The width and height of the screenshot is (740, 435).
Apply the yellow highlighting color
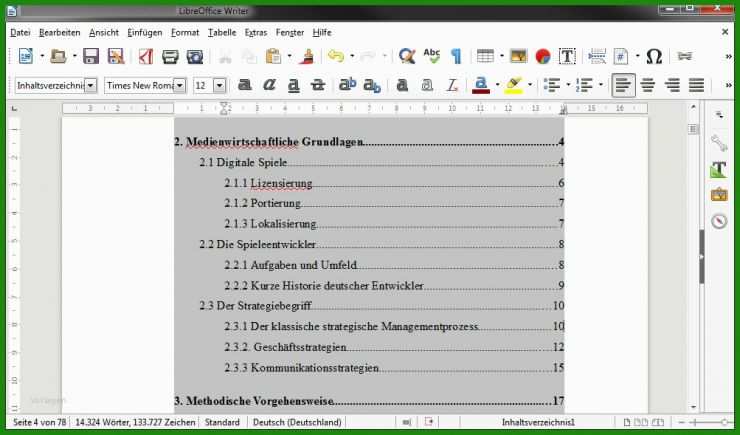(x=513, y=85)
